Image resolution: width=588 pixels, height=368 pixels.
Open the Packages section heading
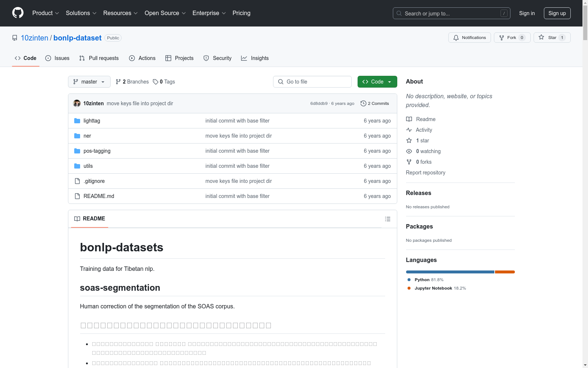point(419,226)
